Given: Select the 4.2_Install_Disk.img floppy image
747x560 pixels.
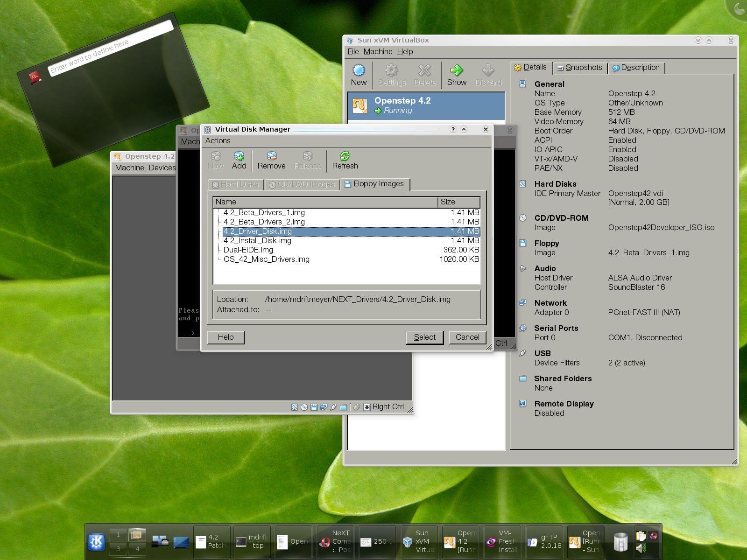Looking at the screenshot, I should click(257, 240).
